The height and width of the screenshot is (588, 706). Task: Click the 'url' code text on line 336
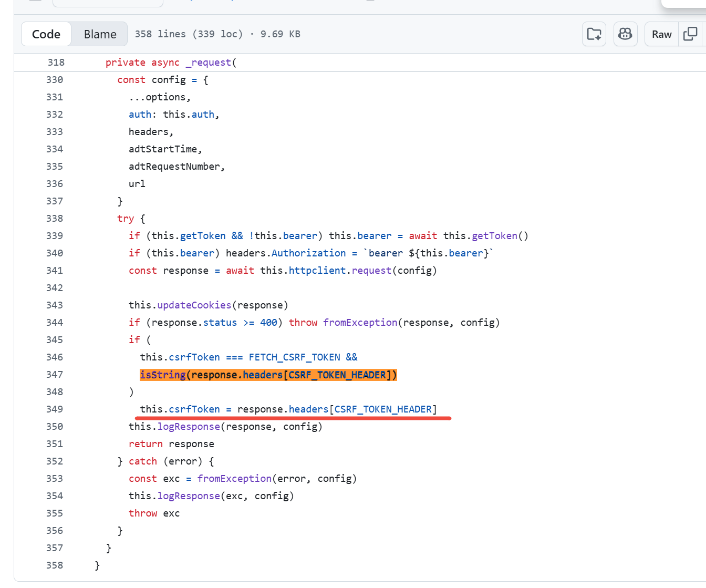pos(137,184)
